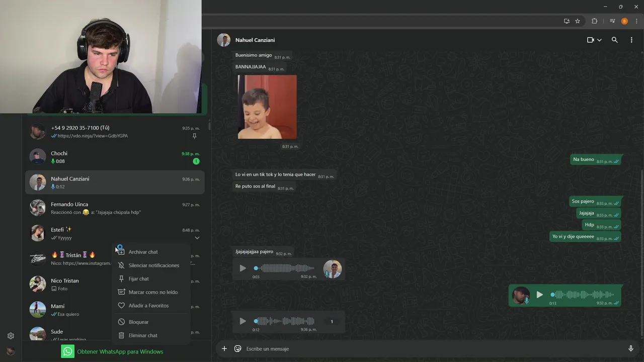Click the Escribe un mensaje input field

[433, 348]
